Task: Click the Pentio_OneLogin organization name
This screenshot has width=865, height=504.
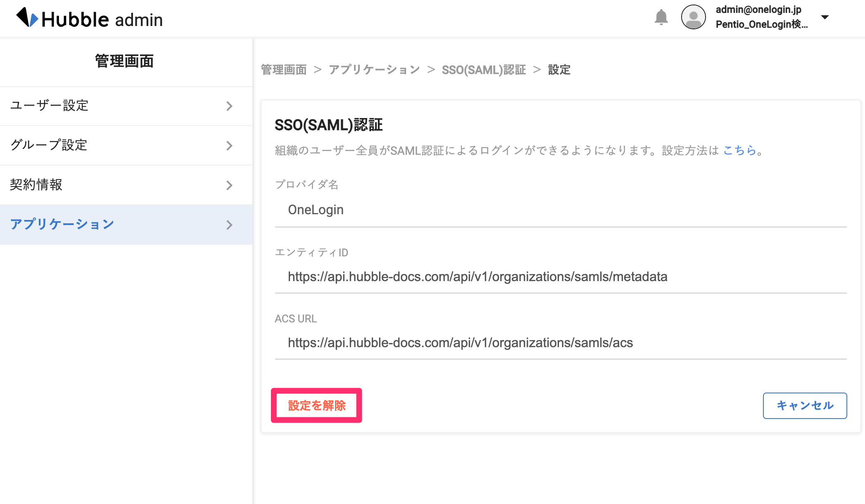Action: click(762, 24)
